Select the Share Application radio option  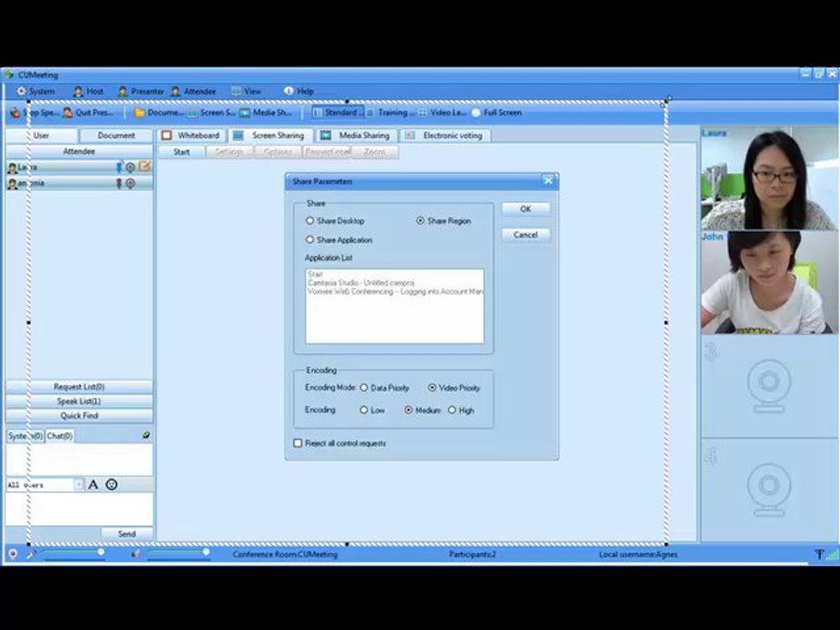click(x=310, y=240)
